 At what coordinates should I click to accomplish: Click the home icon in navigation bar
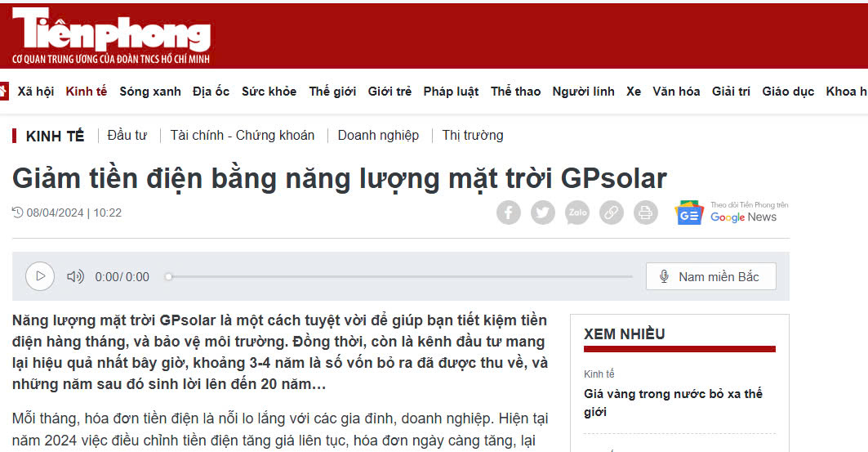tap(3, 92)
